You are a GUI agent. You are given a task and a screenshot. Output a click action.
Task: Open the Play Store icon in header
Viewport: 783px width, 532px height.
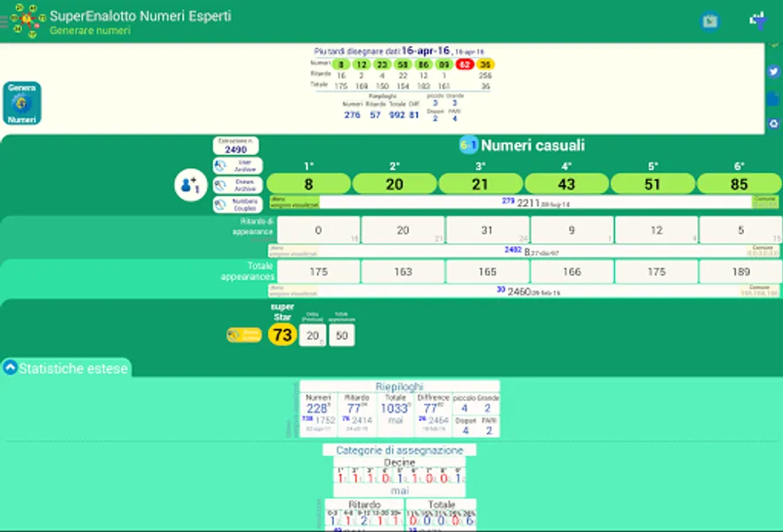click(x=710, y=21)
